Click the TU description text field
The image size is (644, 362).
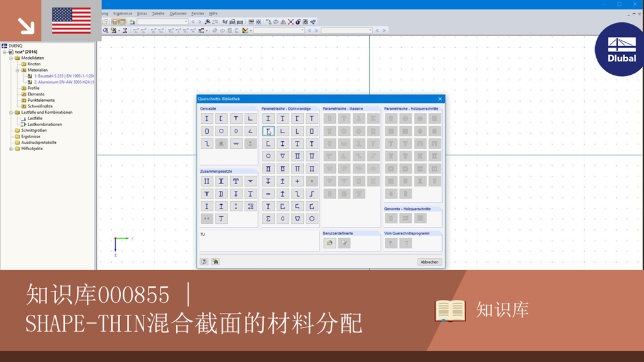(259, 241)
